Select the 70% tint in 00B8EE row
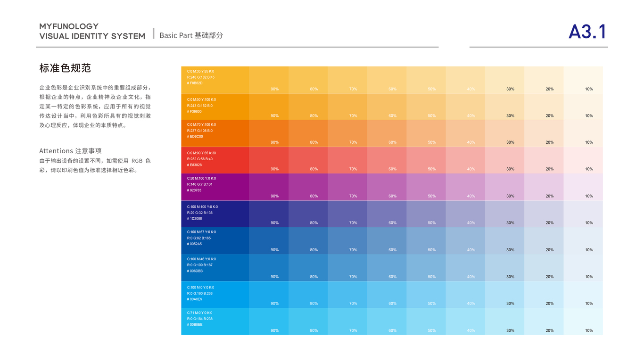644x362 pixels. tap(347, 321)
